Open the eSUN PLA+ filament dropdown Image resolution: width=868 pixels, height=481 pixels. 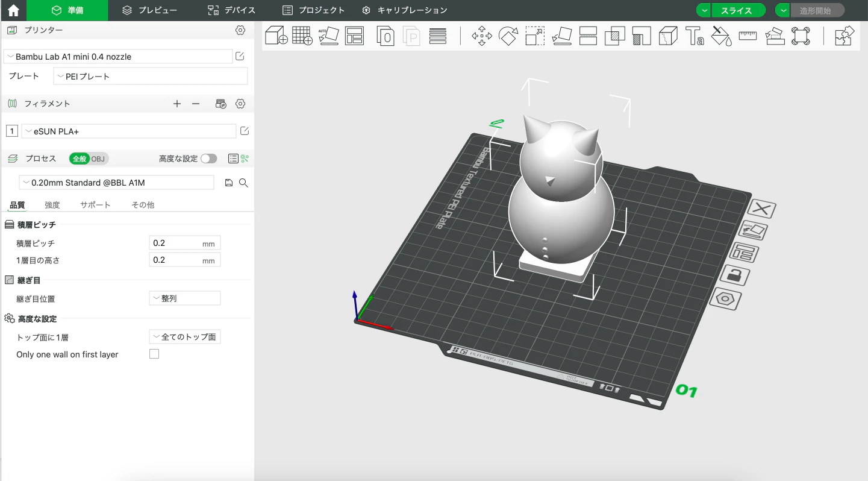tap(129, 131)
